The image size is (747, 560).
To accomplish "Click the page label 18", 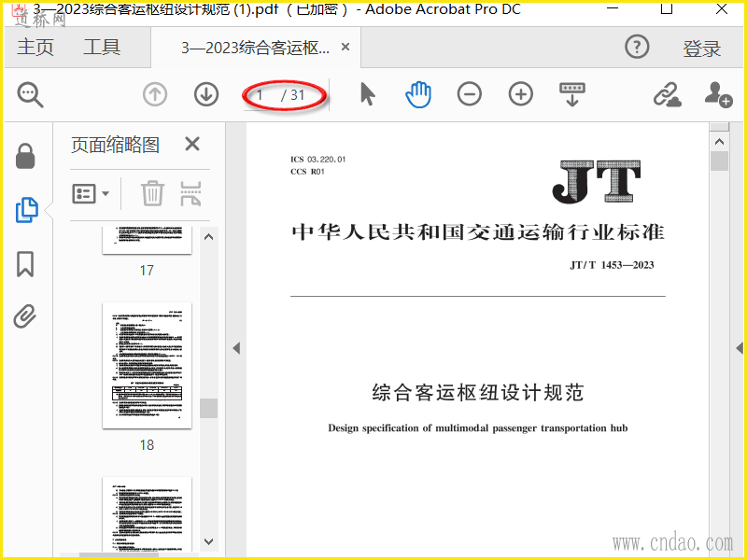I will pyautogui.click(x=147, y=445).
